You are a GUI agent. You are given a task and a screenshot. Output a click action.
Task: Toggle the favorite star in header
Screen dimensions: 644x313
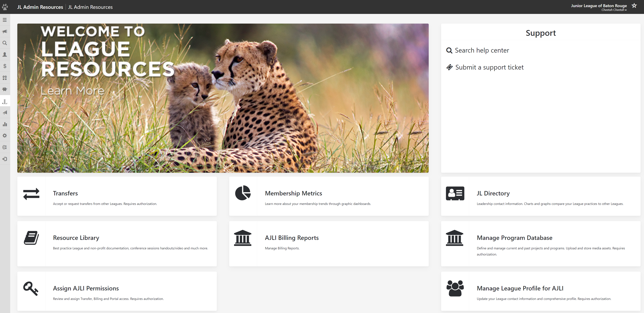(634, 6)
